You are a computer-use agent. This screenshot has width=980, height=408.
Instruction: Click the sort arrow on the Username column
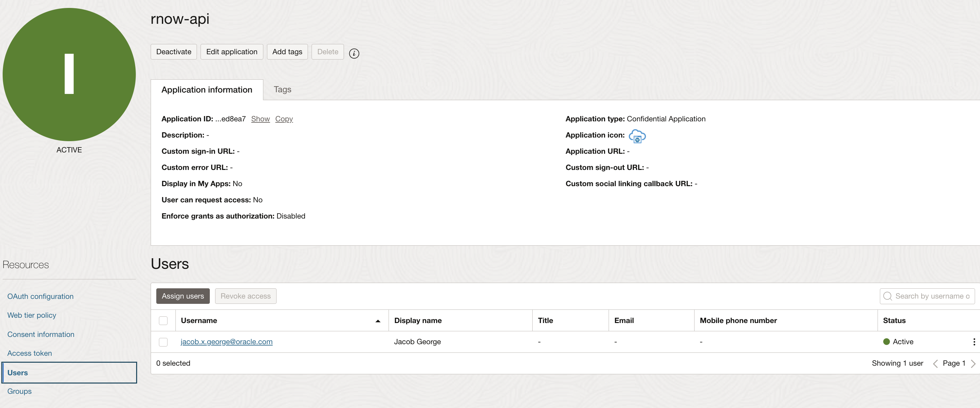[378, 321]
